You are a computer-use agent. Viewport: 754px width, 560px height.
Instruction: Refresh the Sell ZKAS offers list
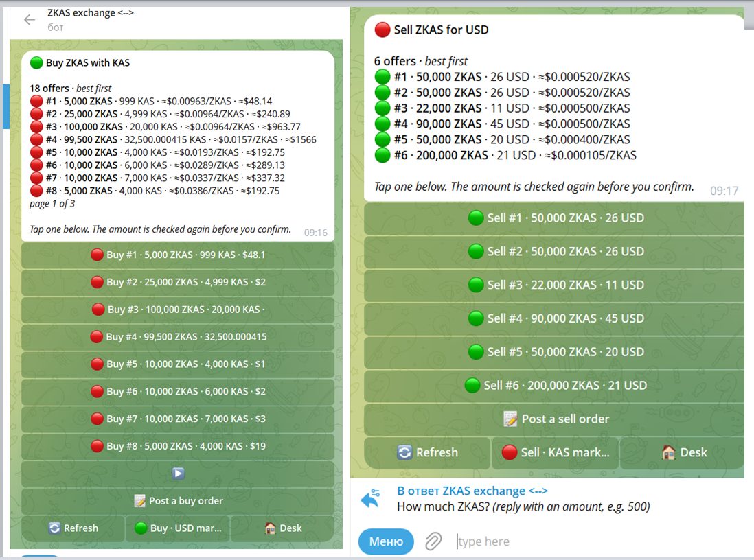(428, 453)
